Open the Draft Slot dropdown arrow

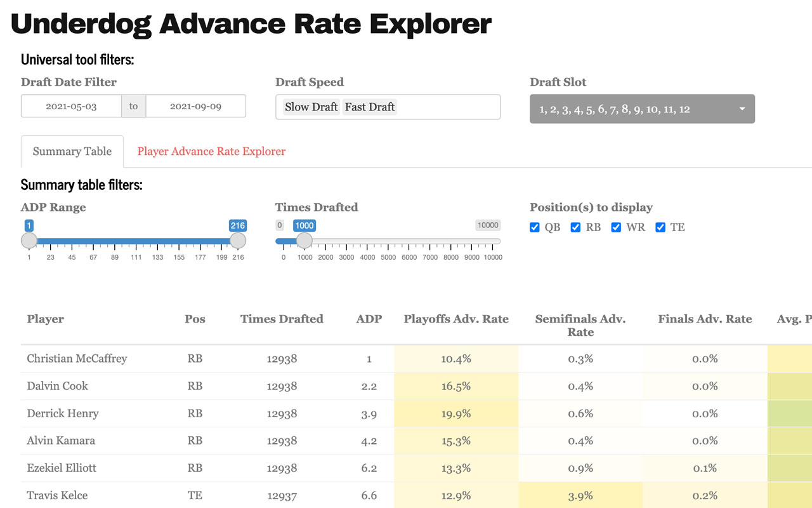coord(742,109)
